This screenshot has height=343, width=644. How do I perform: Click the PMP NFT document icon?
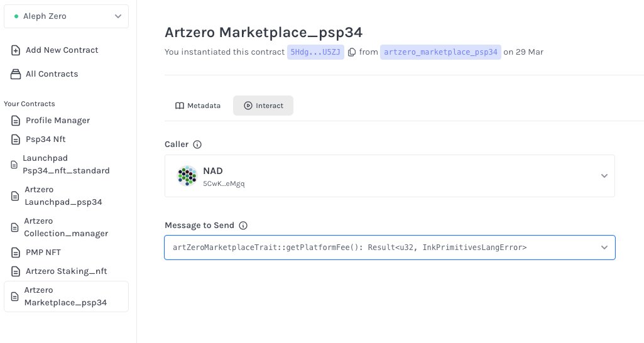(15, 252)
